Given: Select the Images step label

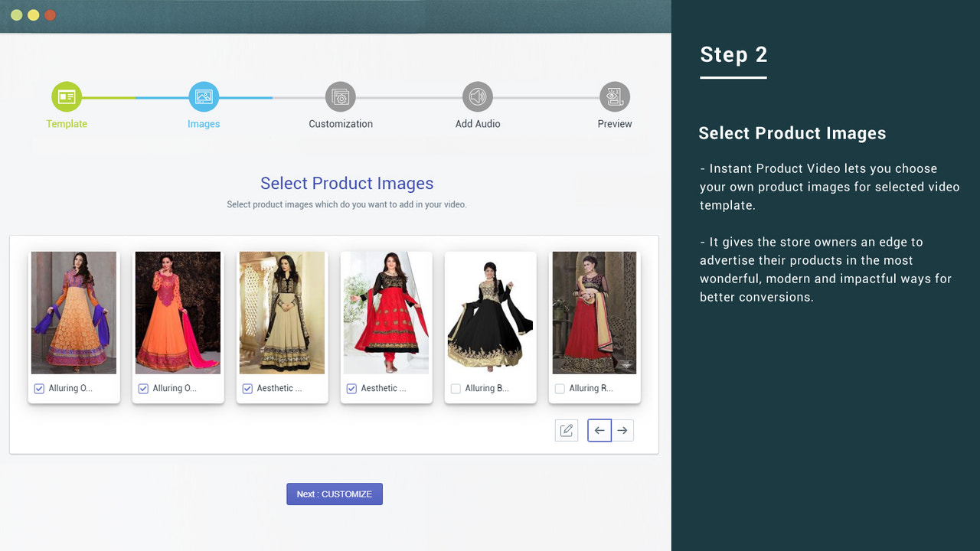Looking at the screenshot, I should (204, 123).
